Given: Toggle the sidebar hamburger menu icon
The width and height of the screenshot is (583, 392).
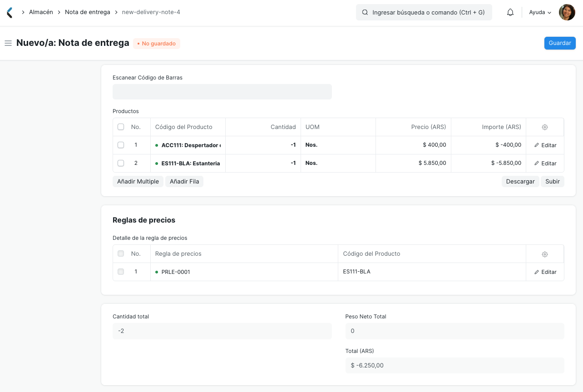Looking at the screenshot, I should pos(8,43).
